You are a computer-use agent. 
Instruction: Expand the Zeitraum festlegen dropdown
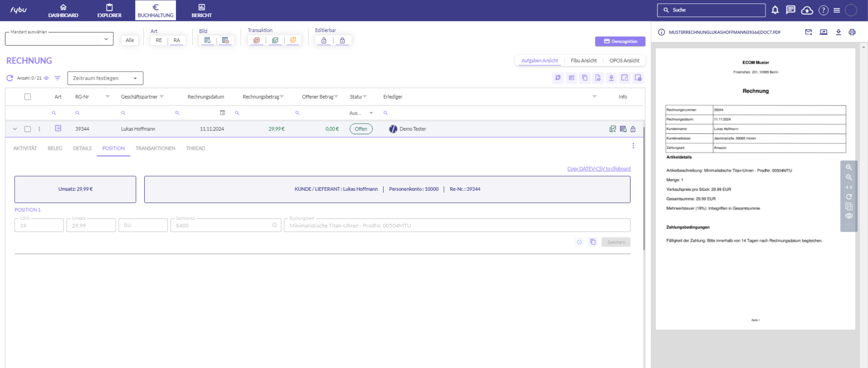105,78
